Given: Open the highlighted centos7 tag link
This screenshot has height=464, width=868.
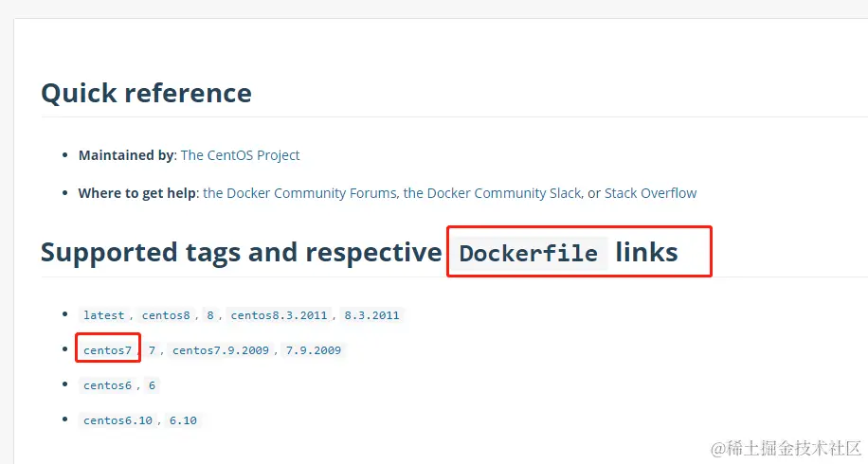Looking at the screenshot, I should (107, 350).
